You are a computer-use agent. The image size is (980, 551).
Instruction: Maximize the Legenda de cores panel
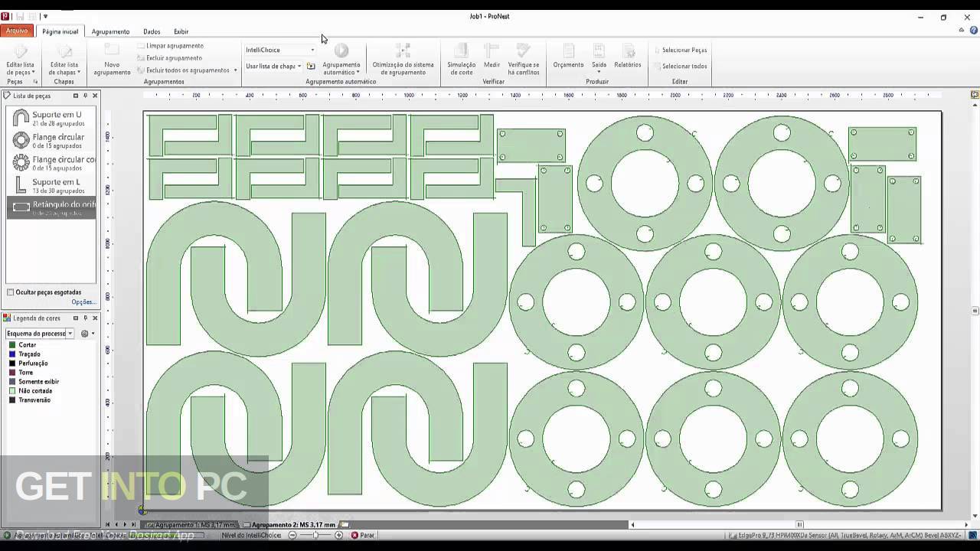tap(75, 318)
